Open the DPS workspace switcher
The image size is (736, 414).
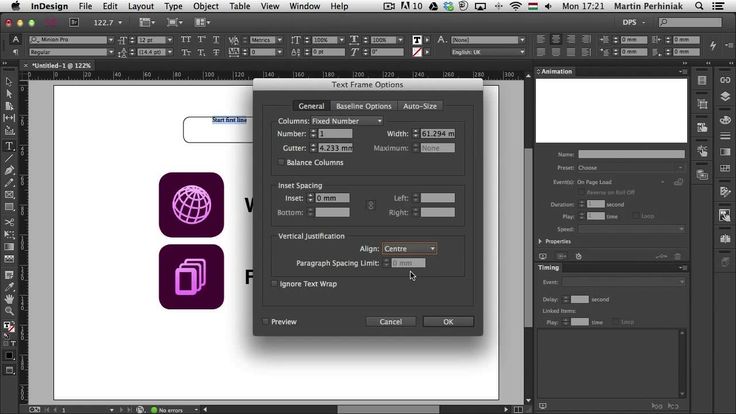[x=634, y=22]
